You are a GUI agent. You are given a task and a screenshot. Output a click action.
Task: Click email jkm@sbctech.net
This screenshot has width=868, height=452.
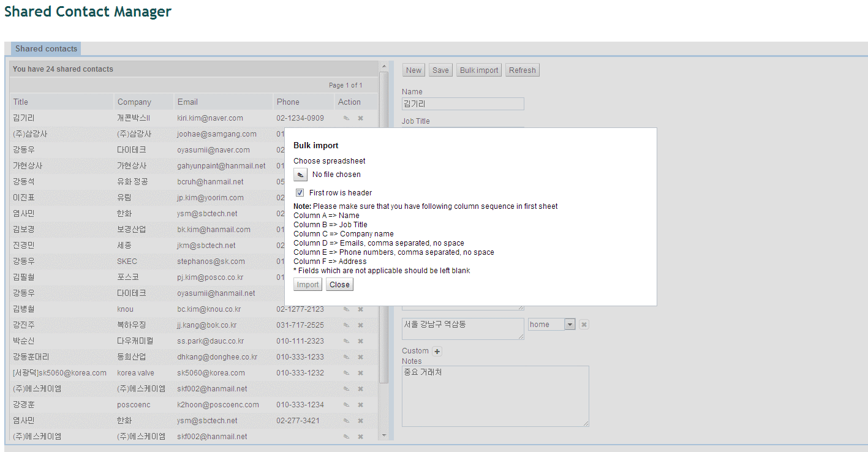click(206, 245)
